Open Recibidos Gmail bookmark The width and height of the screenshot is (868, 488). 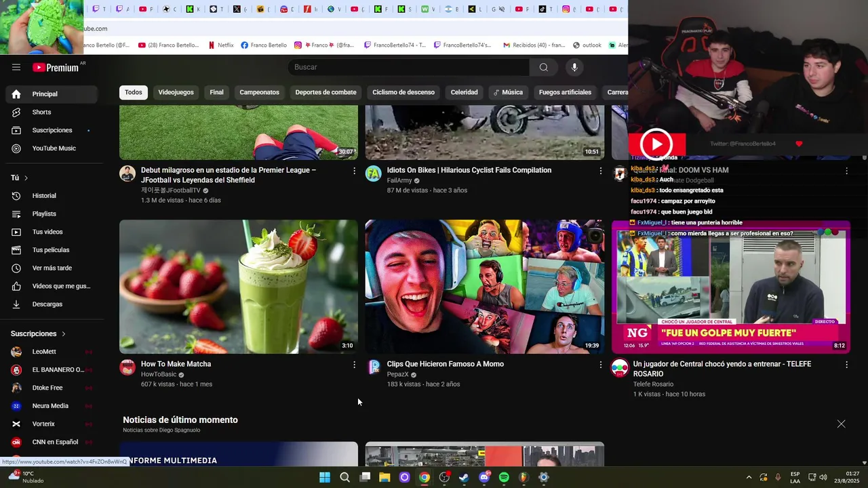click(534, 45)
